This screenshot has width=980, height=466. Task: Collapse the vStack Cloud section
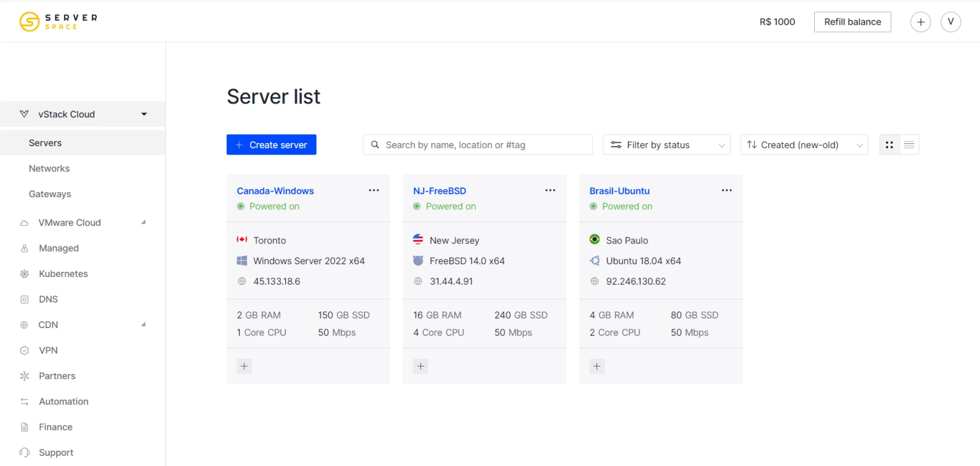click(x=144, y=114)
